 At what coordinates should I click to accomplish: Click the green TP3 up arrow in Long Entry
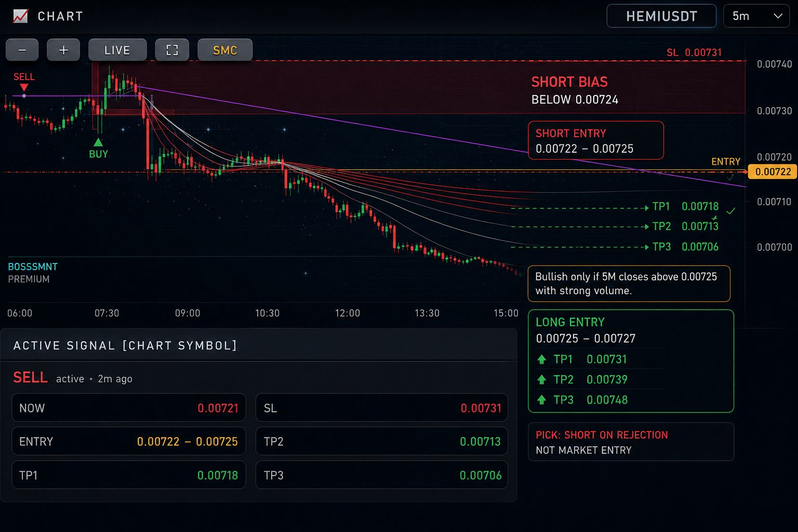click(541, 400)
